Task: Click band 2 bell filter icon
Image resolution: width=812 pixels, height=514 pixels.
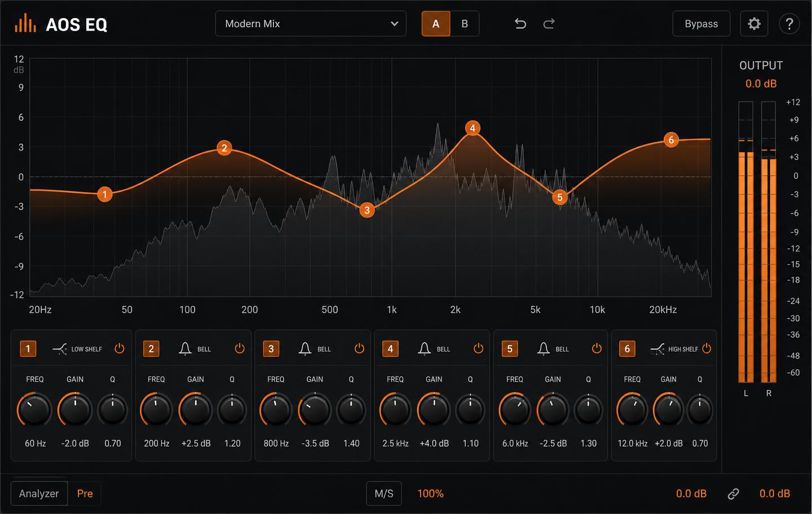Action: point(185,349)
